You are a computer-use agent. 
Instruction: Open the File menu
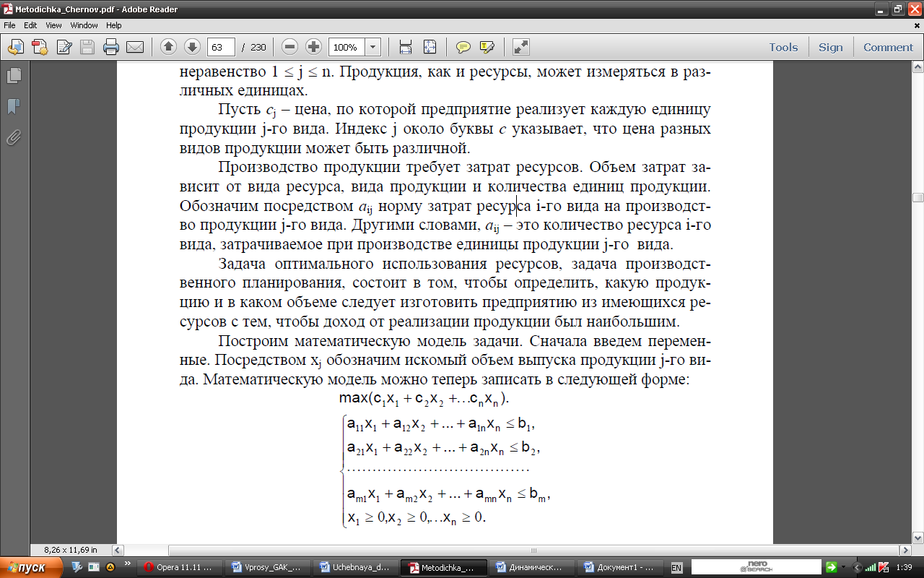(10, 25)
